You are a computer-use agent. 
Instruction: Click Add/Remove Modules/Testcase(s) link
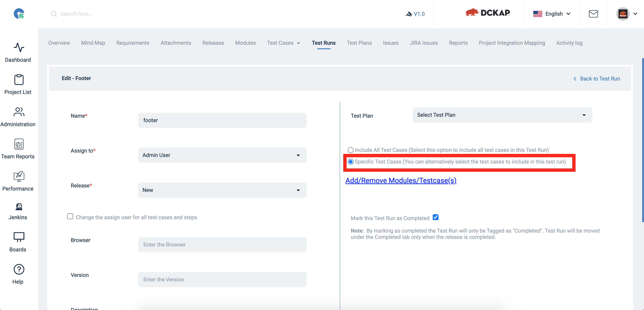point(401,180)
